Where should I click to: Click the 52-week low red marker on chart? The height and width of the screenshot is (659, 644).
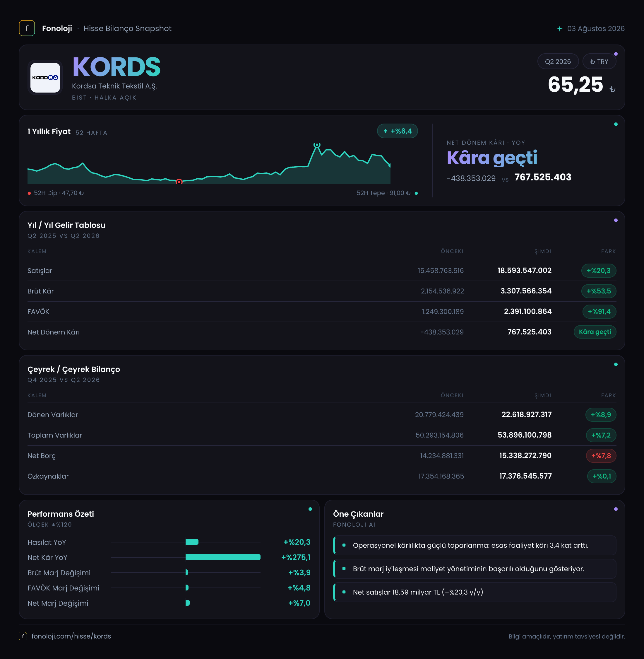(179, 182)
